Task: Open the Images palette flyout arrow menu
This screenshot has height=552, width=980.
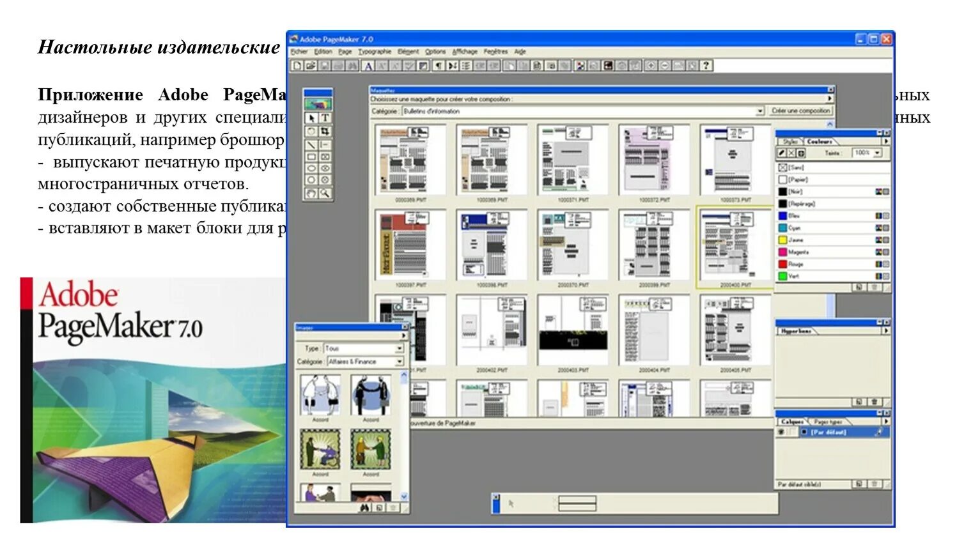Action: [403, 335]
